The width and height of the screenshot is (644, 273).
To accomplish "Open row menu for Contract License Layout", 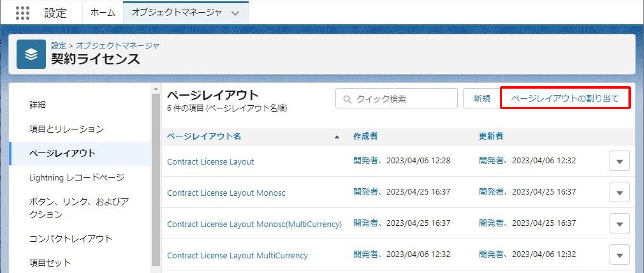I will [x=619, y=161].
